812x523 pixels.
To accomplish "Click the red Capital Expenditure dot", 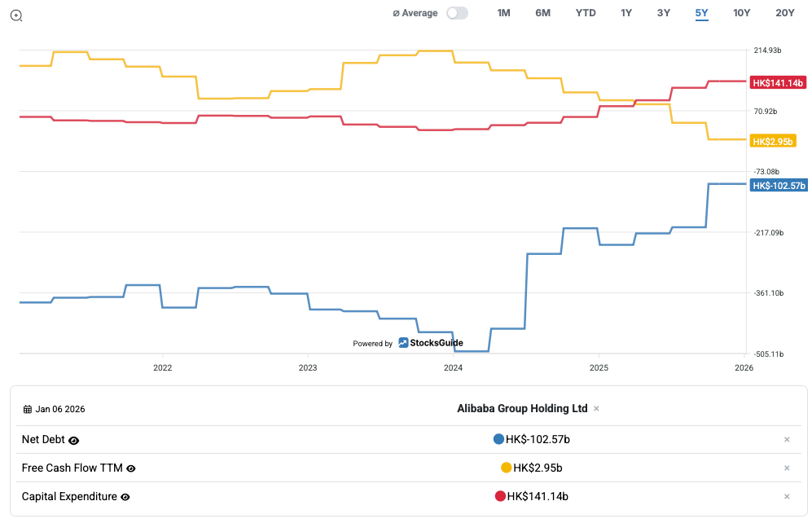I will pyautogui.click(x=500, y=496).
